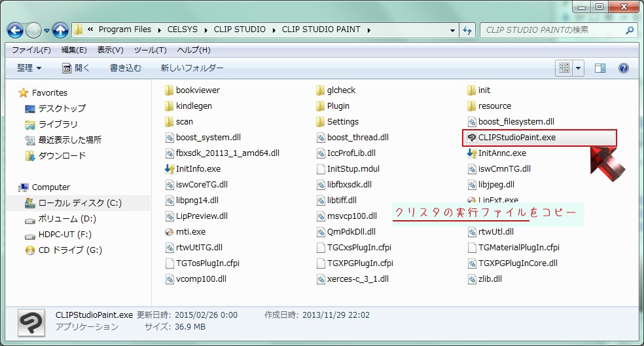Go back with the Back arrow button
This screenshot has height=346, width=644.
pyautogui.click(x=15, y=30)
